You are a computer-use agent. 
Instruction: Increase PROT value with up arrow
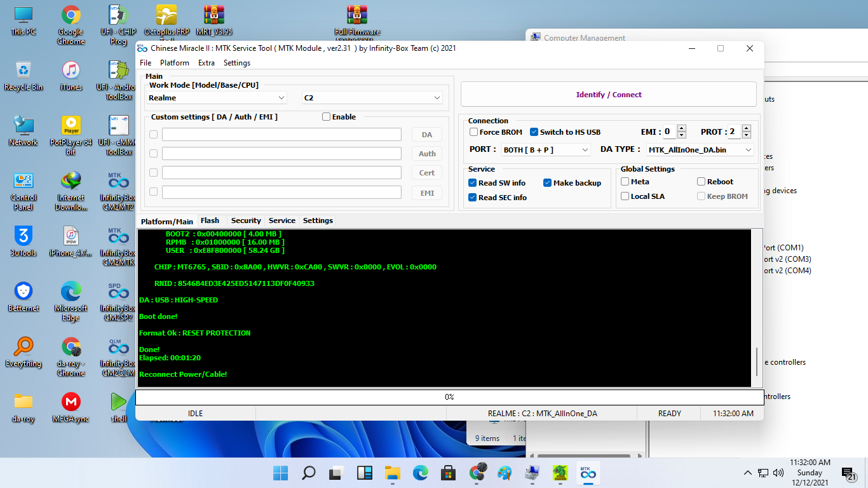click(x=747, y=128)
